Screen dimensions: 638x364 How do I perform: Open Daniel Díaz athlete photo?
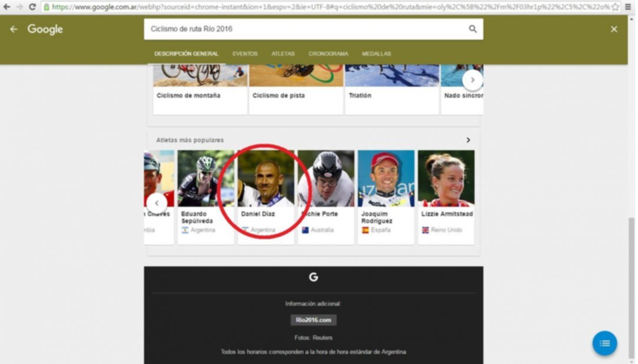click(266, 178)
